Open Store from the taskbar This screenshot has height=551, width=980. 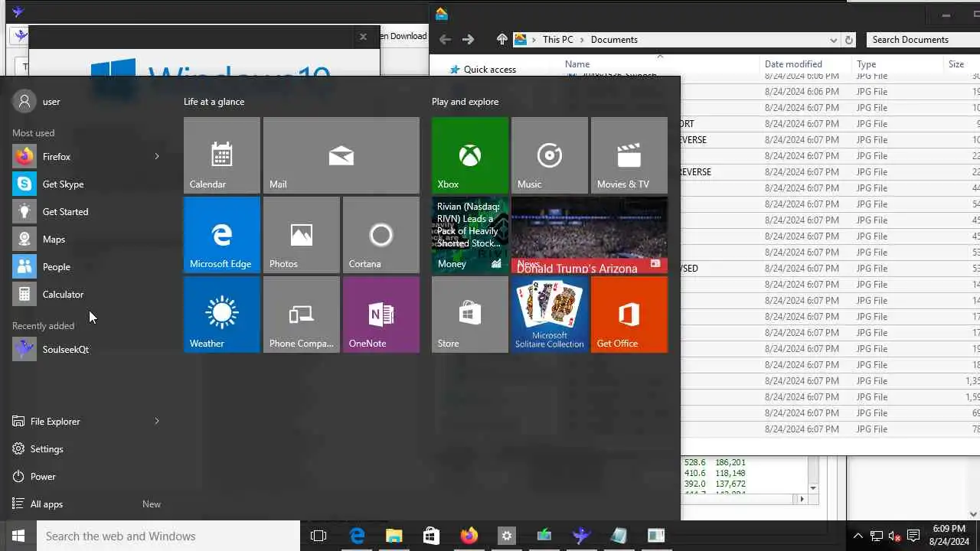pyautogui.click(x=431, y=536)
